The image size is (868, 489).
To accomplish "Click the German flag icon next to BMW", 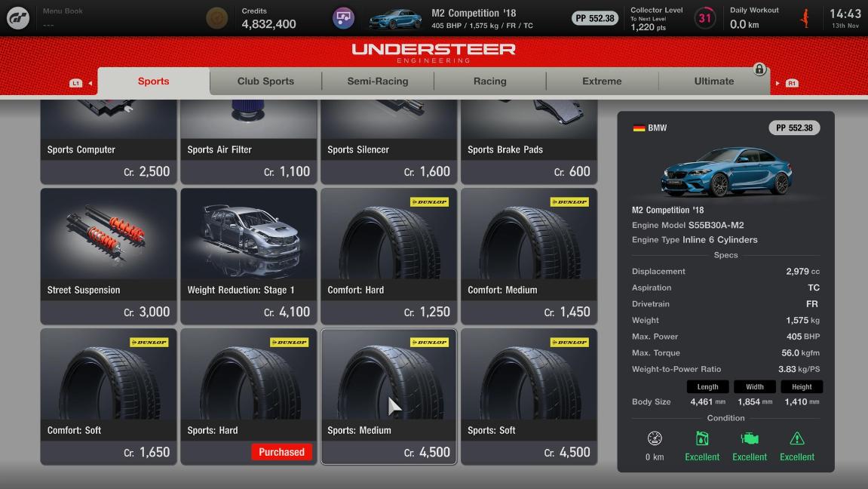I will point(638,128).
